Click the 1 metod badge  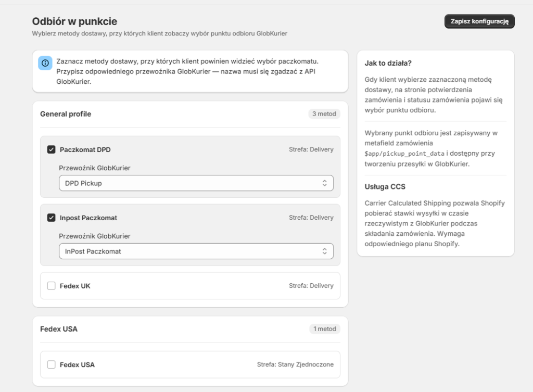tap(325, 329)
